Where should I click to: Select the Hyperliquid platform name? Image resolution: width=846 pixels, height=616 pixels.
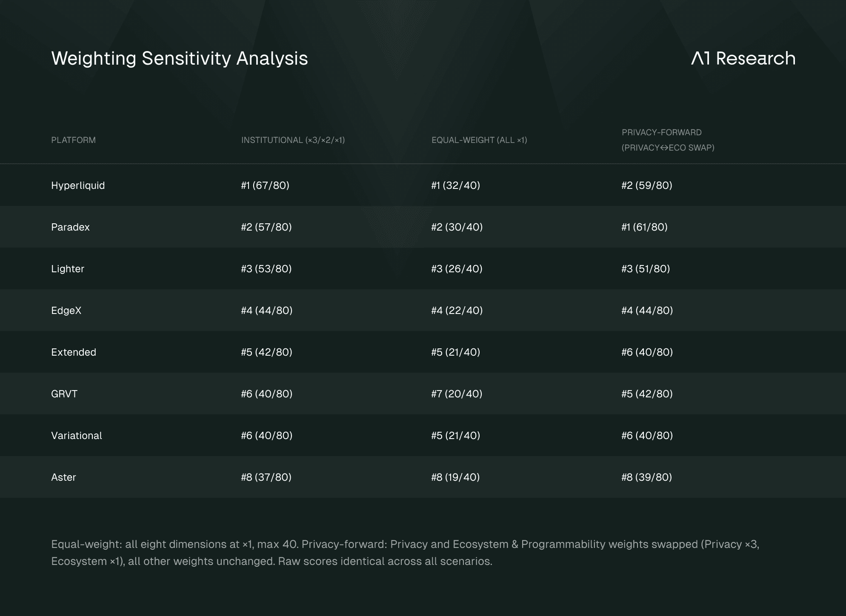coord(78,185)
